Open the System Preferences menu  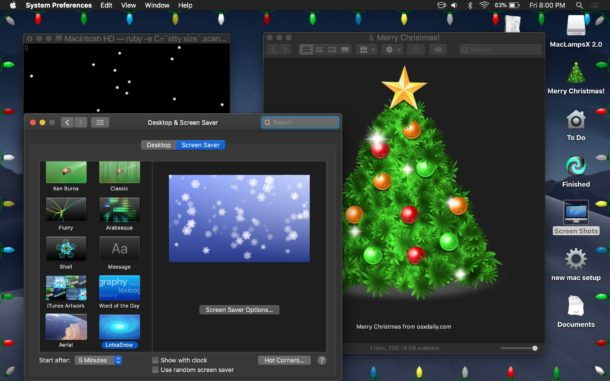pyautogui.click(x=59, y=5)
